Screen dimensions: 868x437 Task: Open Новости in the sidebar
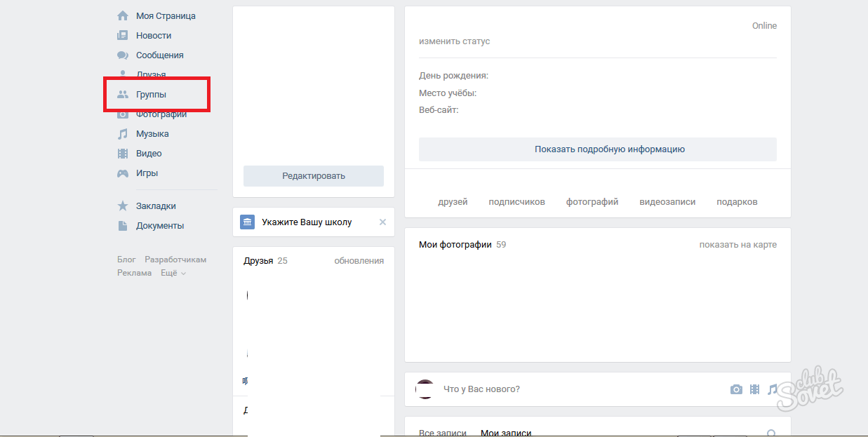click(154, 35)
